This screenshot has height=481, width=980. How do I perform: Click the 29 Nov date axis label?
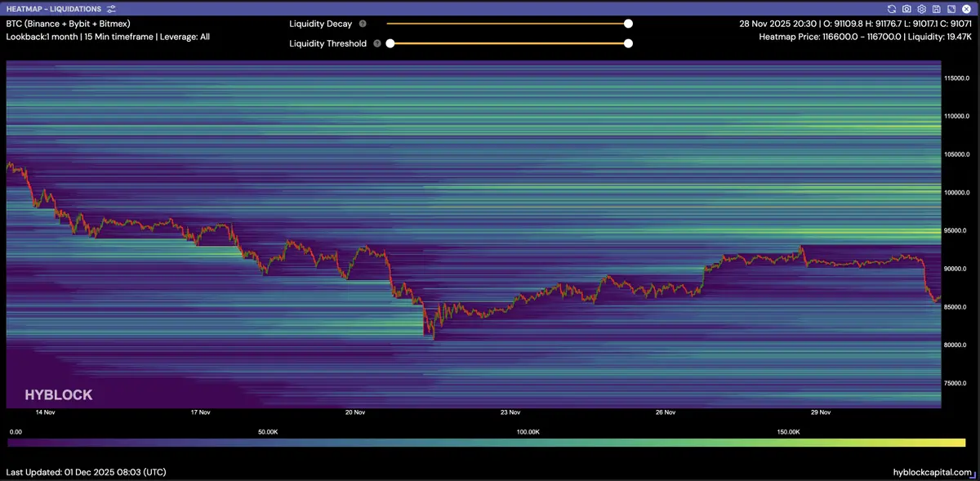(821, 413)
